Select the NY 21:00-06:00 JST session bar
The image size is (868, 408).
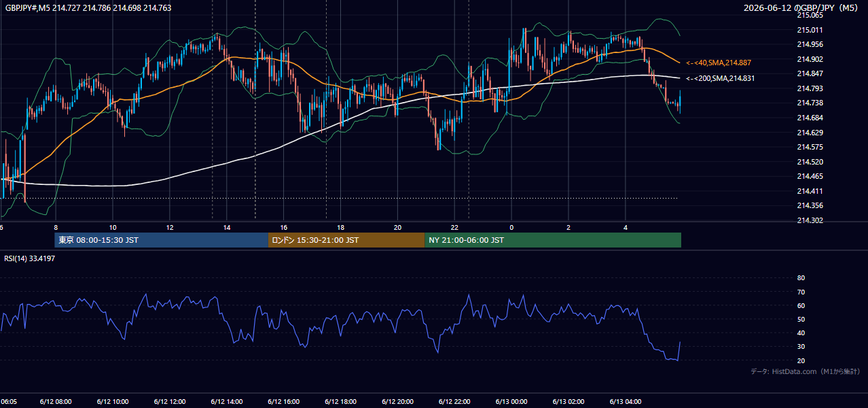click(553, 240)
